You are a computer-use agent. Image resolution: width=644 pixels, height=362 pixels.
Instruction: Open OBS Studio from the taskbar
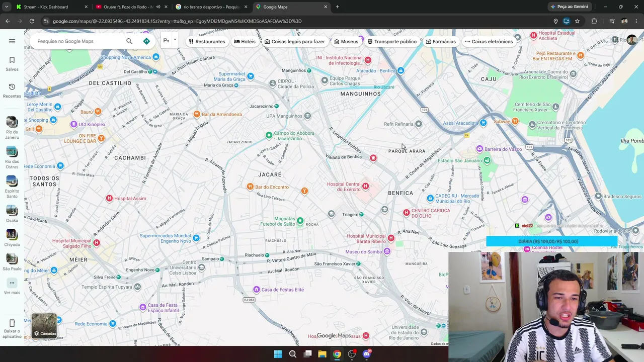(352, 354)
